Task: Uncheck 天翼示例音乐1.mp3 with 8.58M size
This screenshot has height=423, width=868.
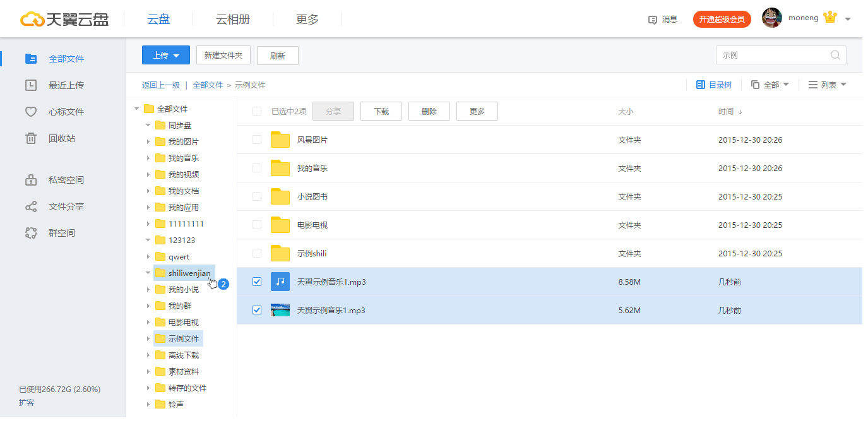Action: tap(256, 282)
